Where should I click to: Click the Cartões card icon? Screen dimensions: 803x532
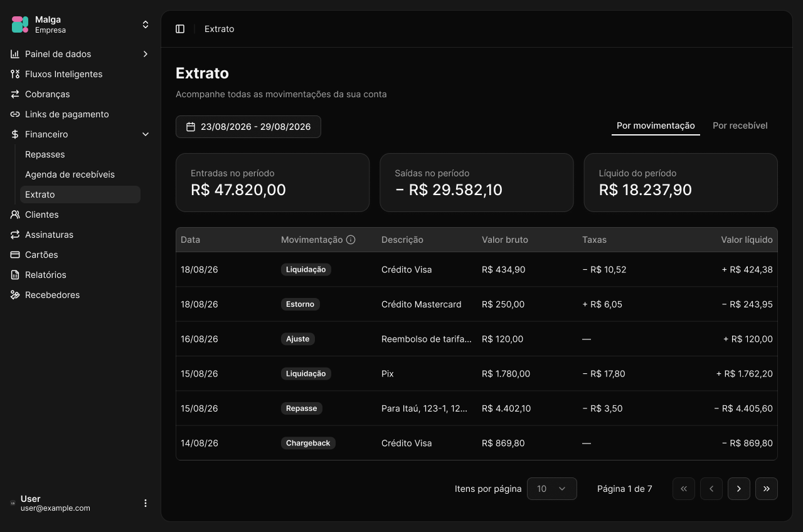15,255
